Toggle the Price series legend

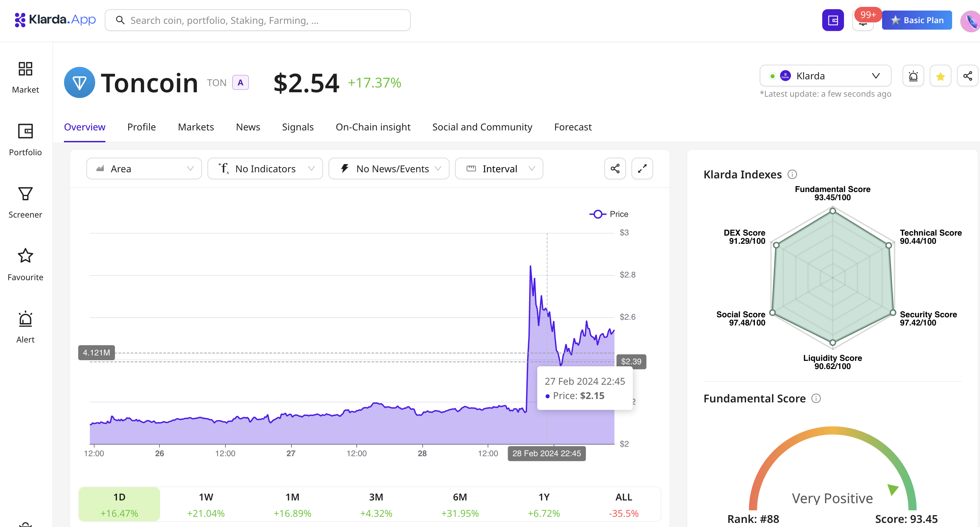(x=609, y=214)
